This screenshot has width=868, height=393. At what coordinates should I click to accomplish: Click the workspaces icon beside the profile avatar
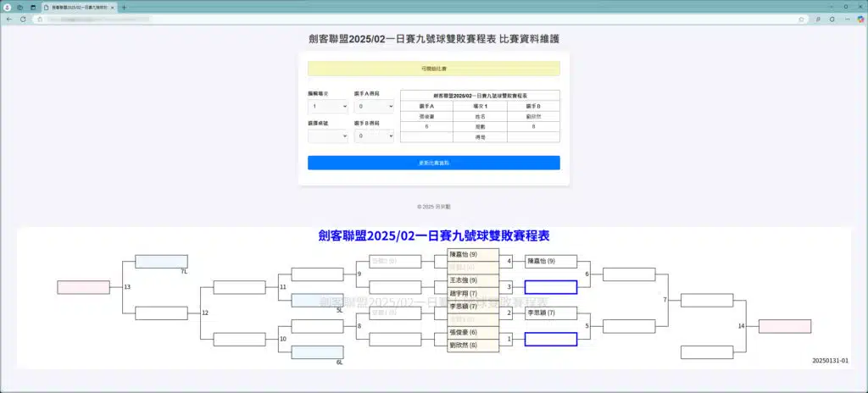pos(20,7)
